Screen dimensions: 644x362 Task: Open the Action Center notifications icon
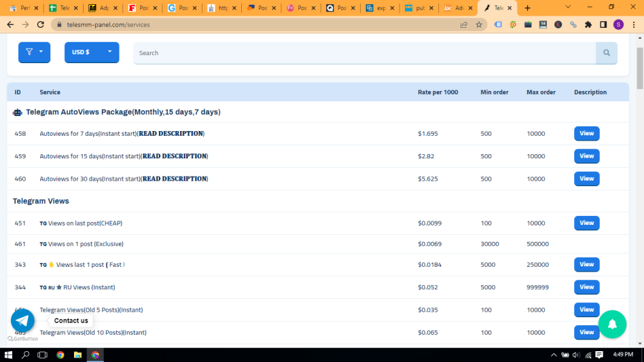pos(599,355)
